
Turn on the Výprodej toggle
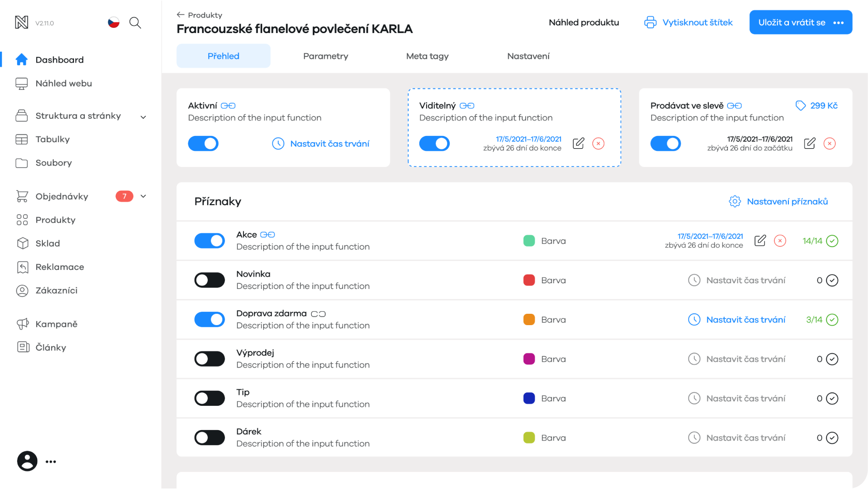pyautogui.click(x=209, y=359)
